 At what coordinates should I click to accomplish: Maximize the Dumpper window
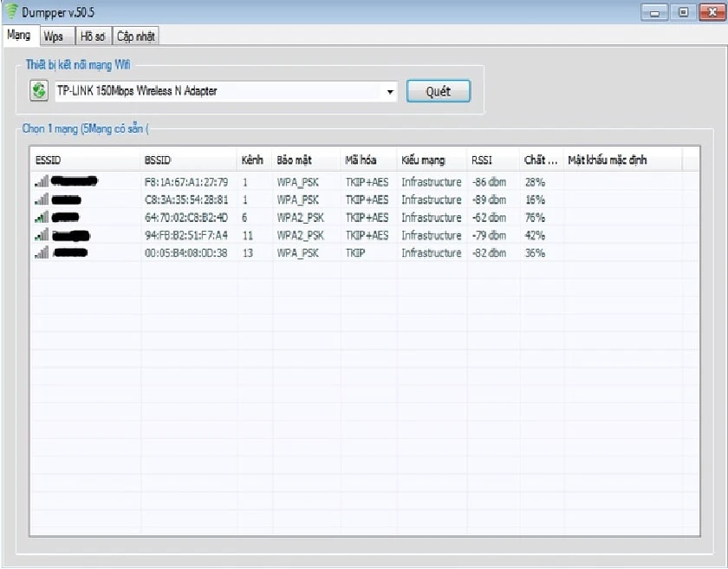pos(683,12)
